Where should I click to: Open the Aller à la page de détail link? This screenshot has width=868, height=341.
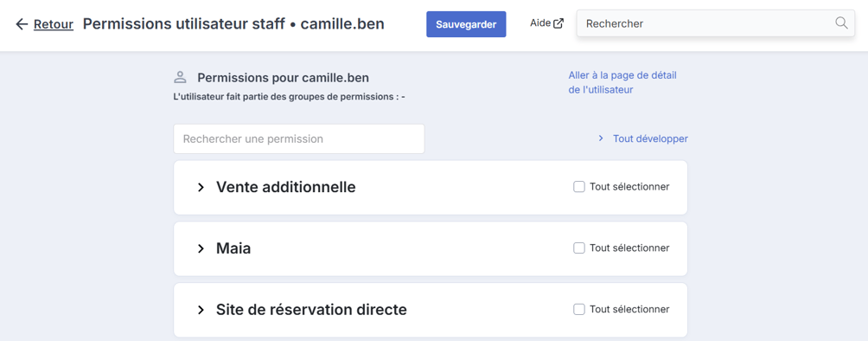coord(622,82)
